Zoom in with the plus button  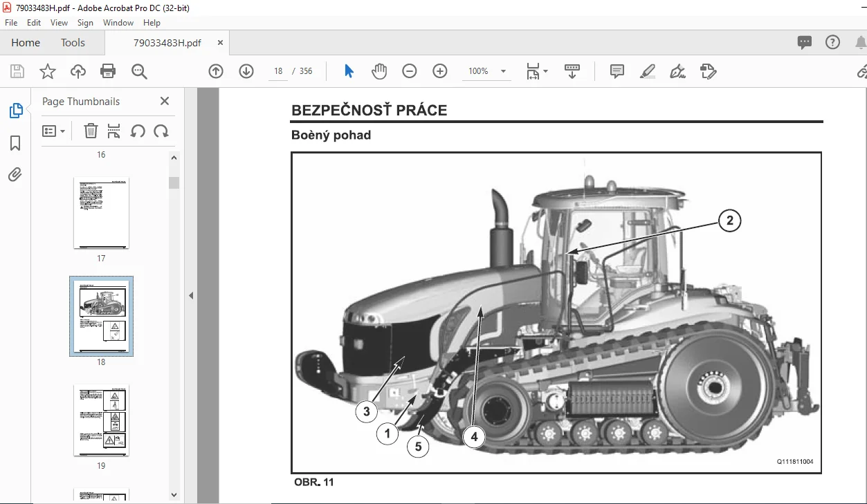point(440,71)
